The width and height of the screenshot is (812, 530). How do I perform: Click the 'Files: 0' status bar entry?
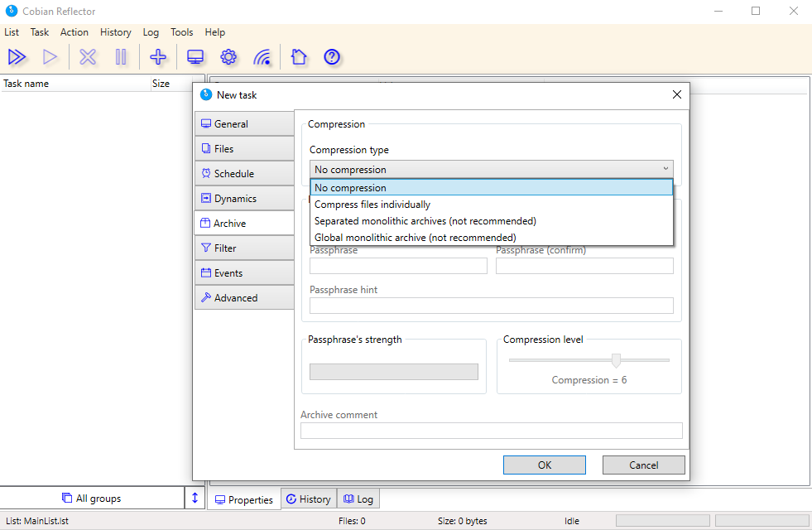click(352, 521)
